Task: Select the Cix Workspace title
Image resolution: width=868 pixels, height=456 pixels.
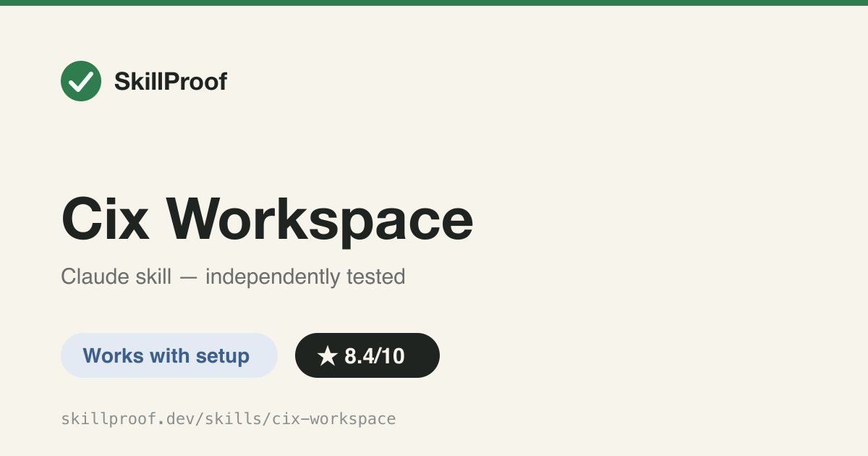Action: (x=267, y=220)
